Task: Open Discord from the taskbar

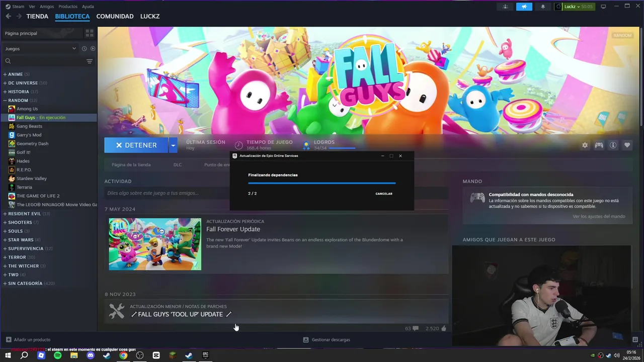Action: [x=91, y=355]
